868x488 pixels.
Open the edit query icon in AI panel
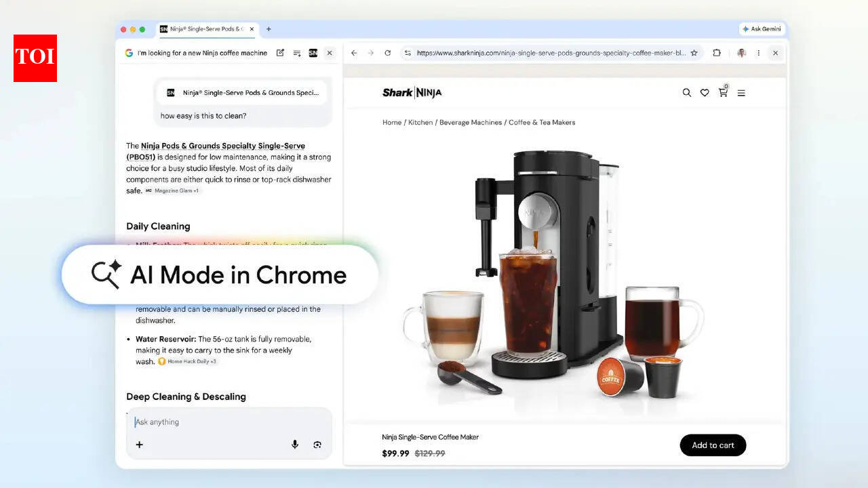[280, 53]
